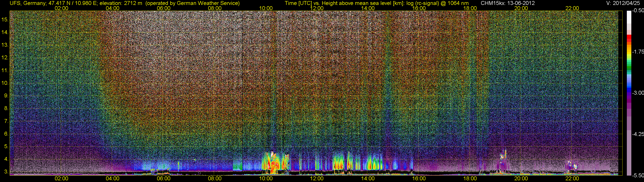
Task: Click the 12 km height axis label
Action: coord(5,58)
